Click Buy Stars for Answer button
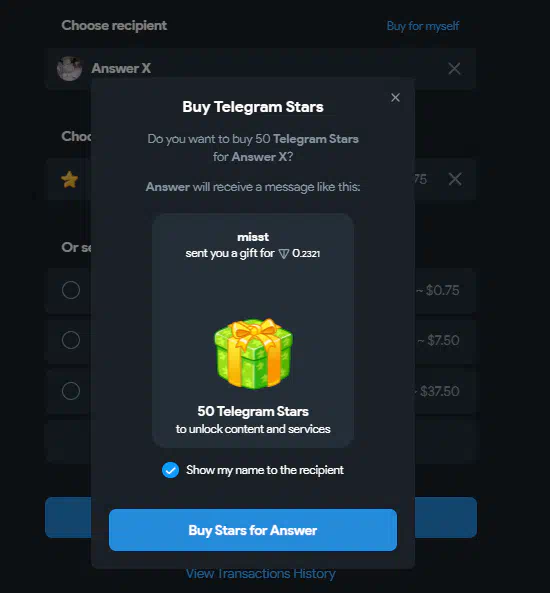Screen dimensions: 550x593 (253, 530)
